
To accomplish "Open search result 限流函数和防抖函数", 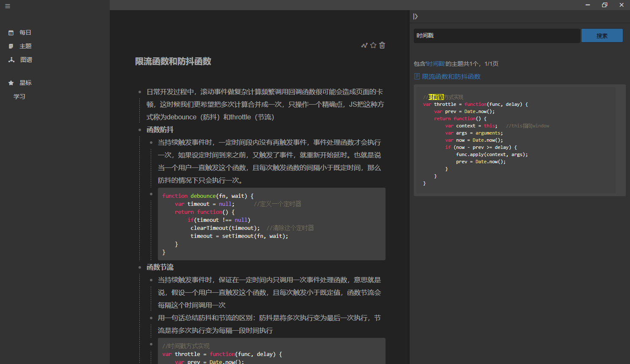I will point(451,76).
